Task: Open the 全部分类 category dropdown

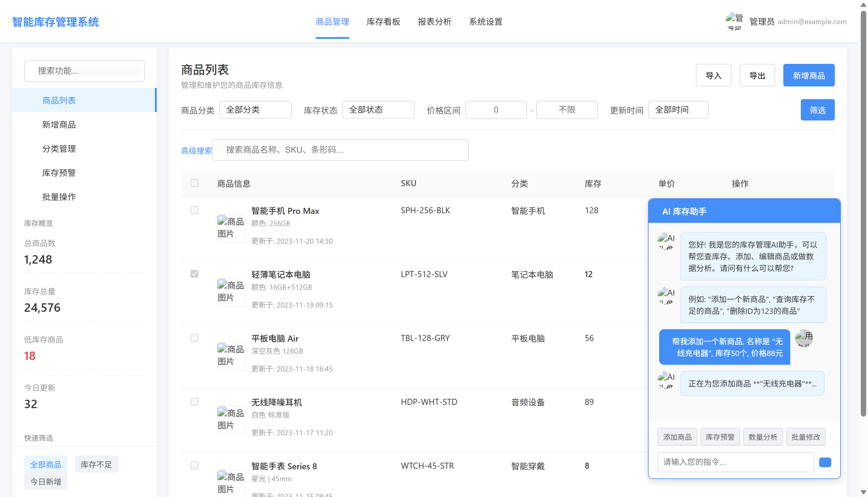Action: [x=255, y=109]
